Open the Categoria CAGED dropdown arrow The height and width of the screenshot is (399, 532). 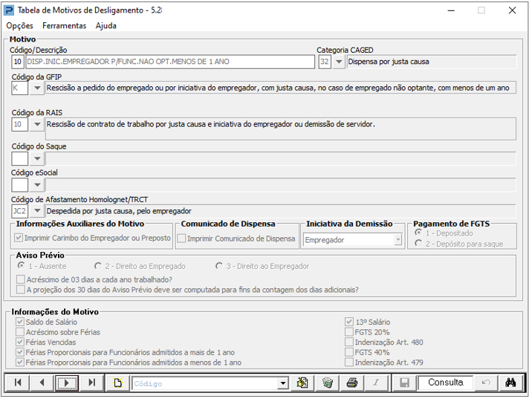(x=339, y=62)
